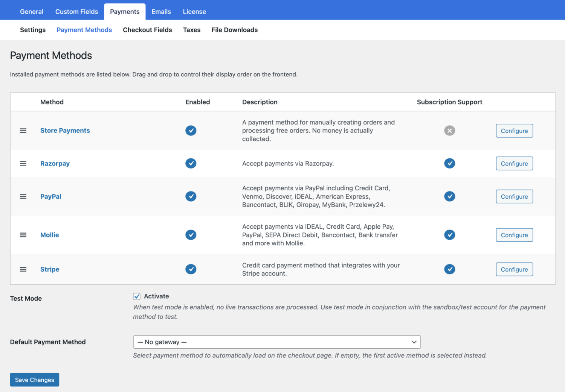Open the Custom Fields tab
565x392 pixels.
77,12
